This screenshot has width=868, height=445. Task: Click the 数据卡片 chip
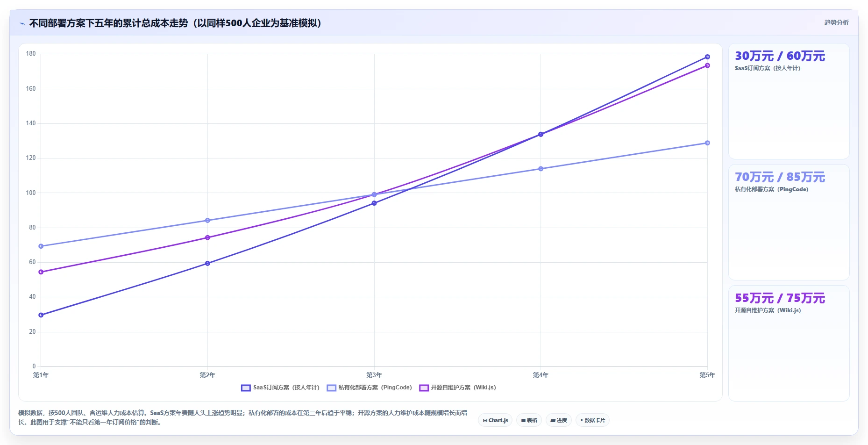click(592, 420)
